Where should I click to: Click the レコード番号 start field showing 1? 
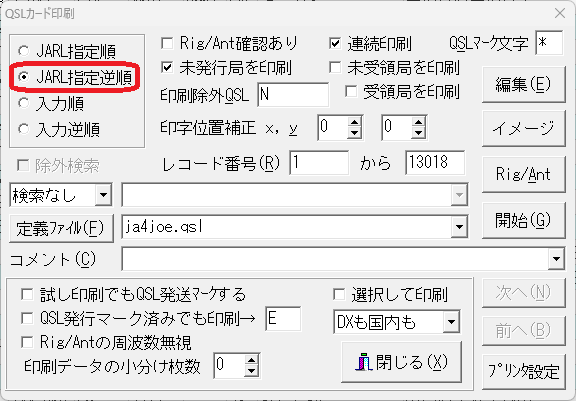click(x=319, y=162)
